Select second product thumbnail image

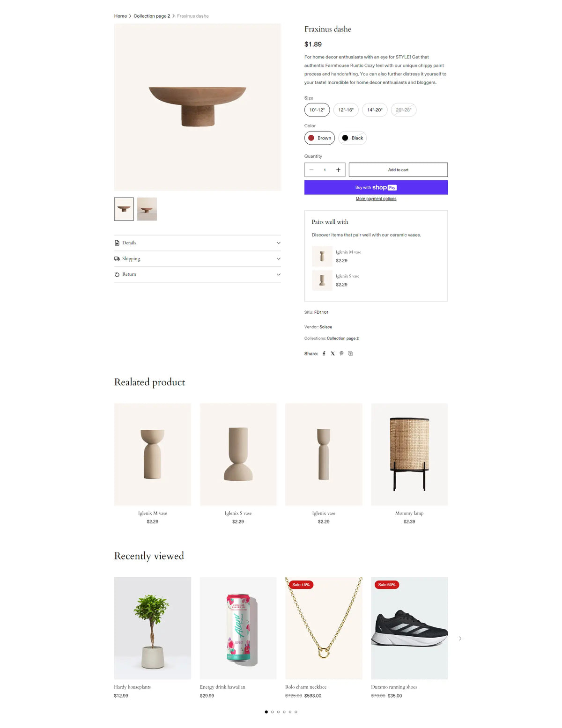click(147, 209)
